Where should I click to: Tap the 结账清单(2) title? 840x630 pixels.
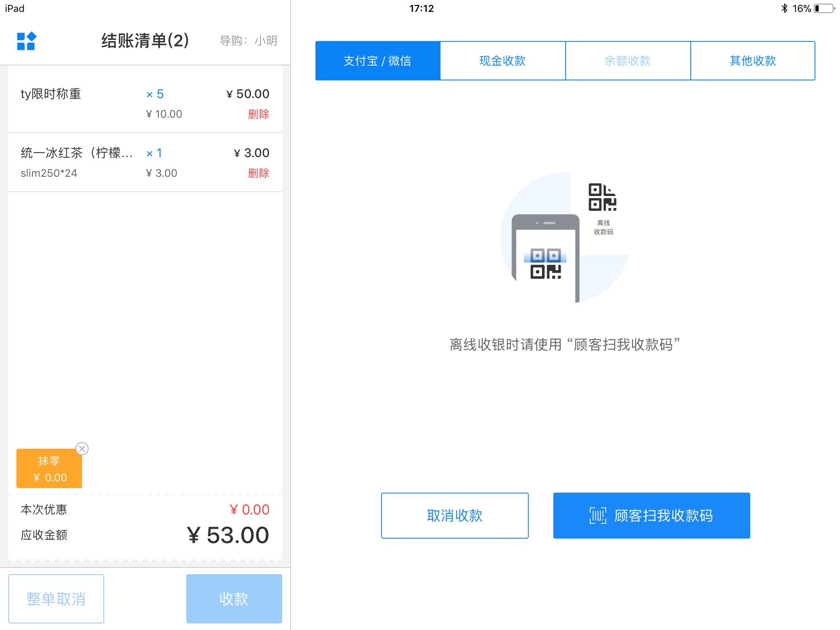click(x=145, y=41)
